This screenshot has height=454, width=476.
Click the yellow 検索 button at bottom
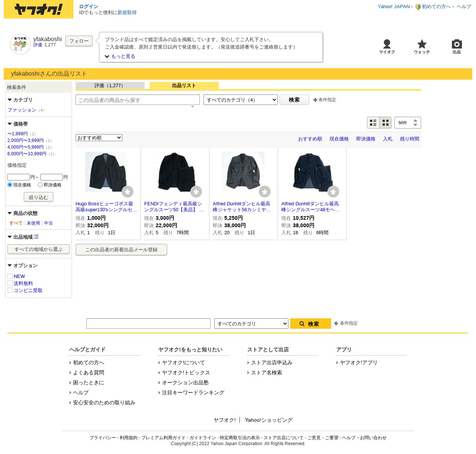coord(311,324)
